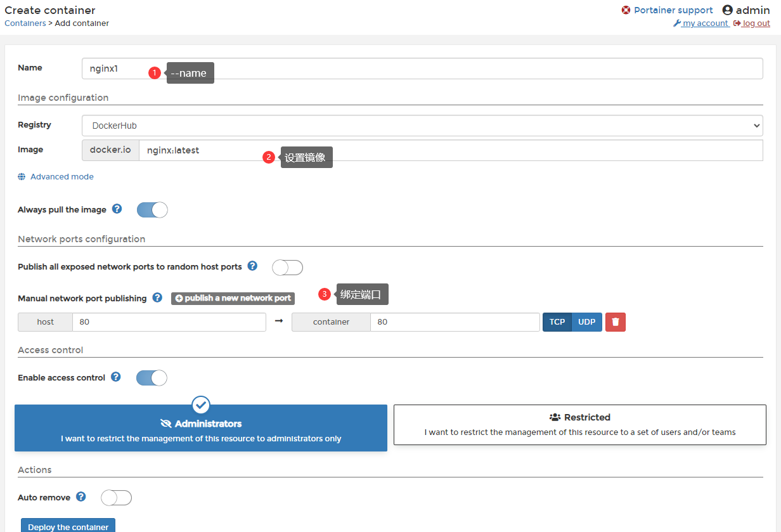Choose Restricted access control option
Viewport: 781px width, 532px height.
pos(580,425)
